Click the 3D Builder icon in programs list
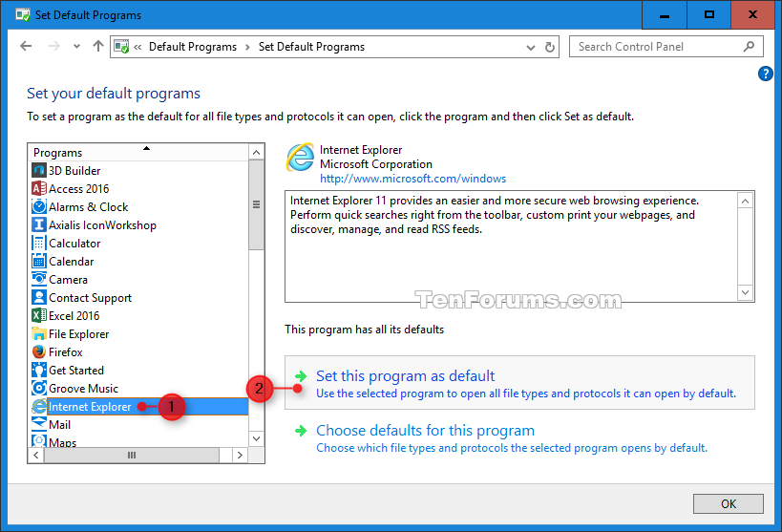 click(x=39, y=170)
